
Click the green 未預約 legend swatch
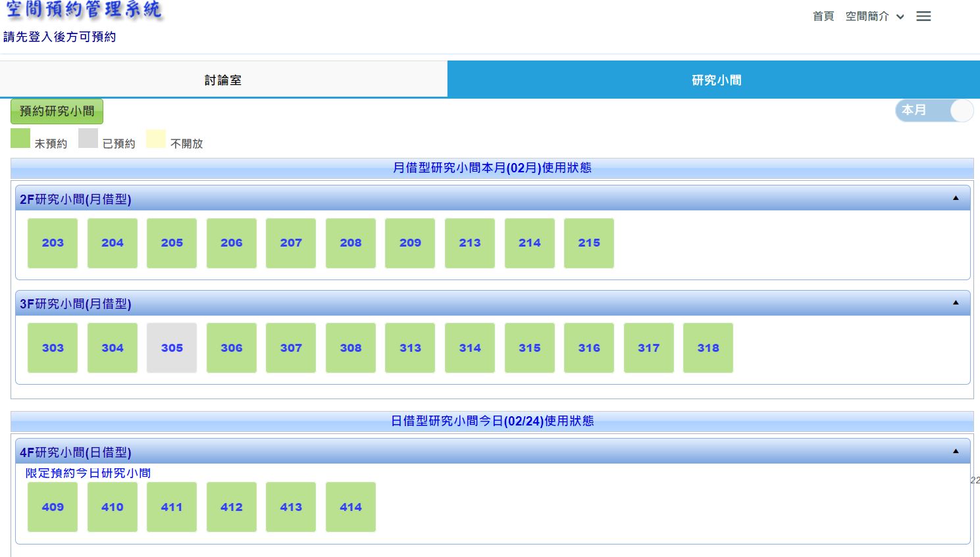coord(20,139)
